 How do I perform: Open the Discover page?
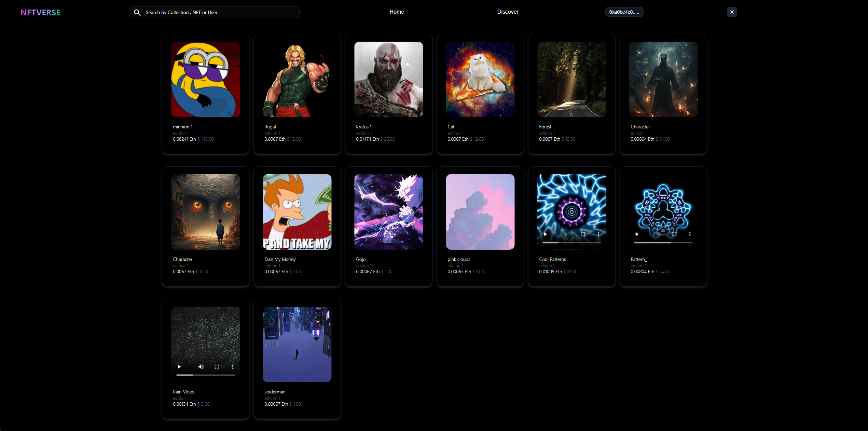[x=508, y=12]
